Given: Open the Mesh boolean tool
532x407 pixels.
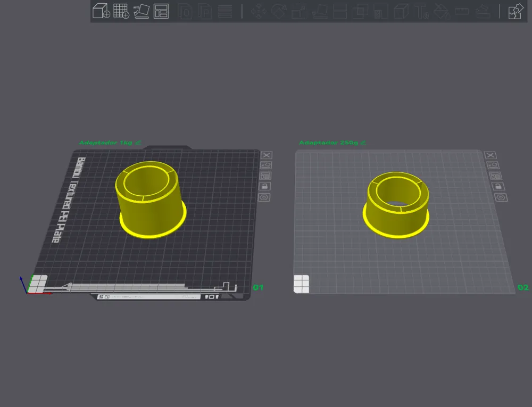Looking at the screenshot, I should coord(360,11).
